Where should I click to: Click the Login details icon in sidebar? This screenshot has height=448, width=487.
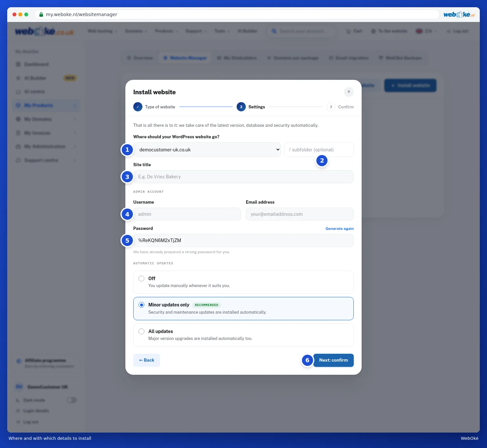(18, 411)
